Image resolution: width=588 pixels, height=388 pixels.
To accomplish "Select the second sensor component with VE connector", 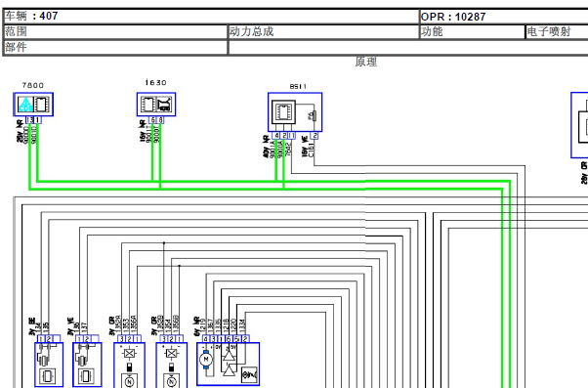I will [x=87, y=365].
